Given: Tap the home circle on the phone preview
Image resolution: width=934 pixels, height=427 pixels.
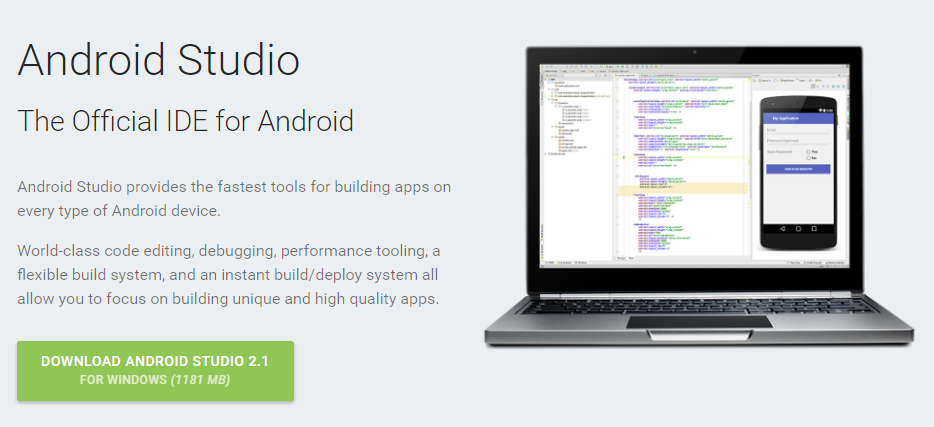Looking at the screenshot, I should point(798,229).
